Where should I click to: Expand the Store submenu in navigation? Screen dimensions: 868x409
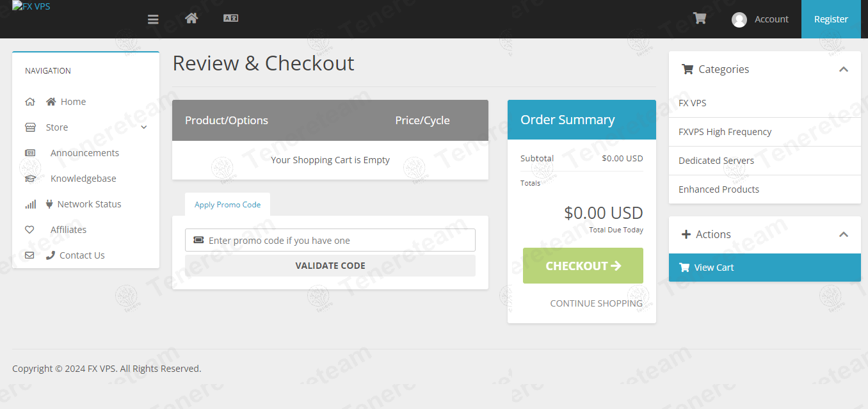point(143,127)
